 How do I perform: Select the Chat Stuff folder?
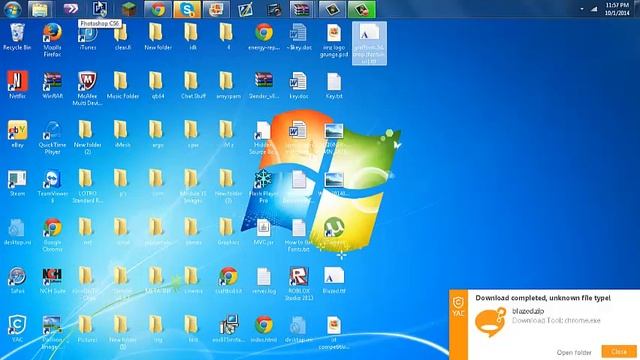tap(193, 85)
